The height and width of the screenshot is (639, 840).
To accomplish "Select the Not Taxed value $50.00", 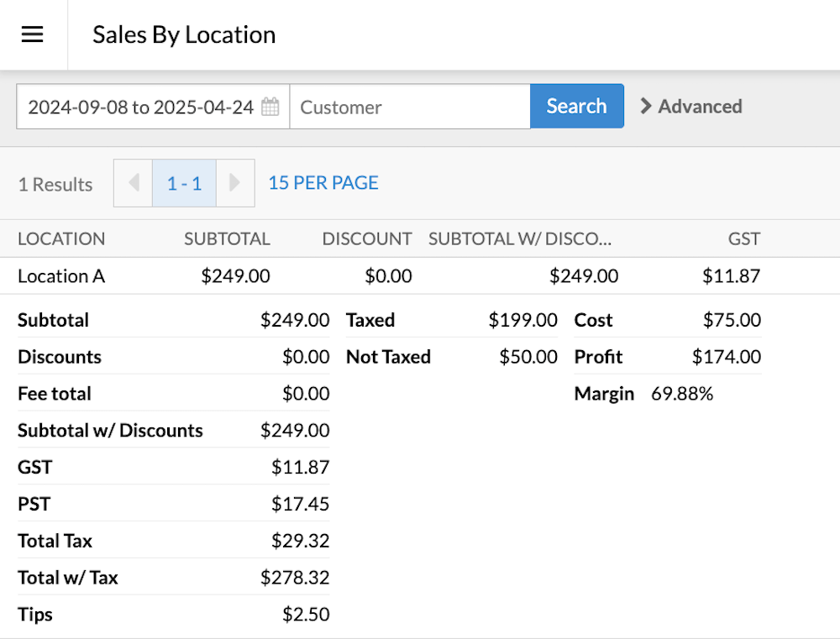I will (528, 357).
